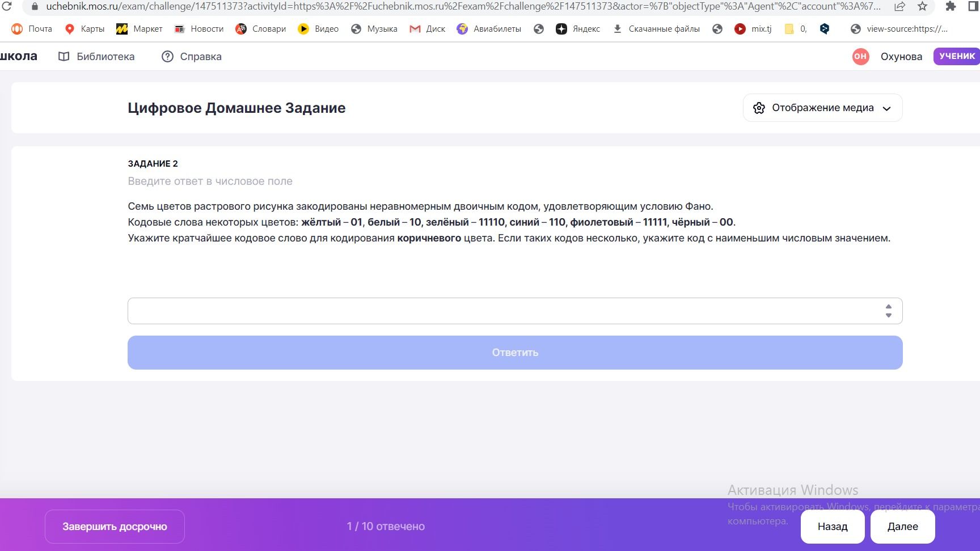Screen dimensions: 980x551
Task: Open the Справка help page
Action: (x=192, y=57)
